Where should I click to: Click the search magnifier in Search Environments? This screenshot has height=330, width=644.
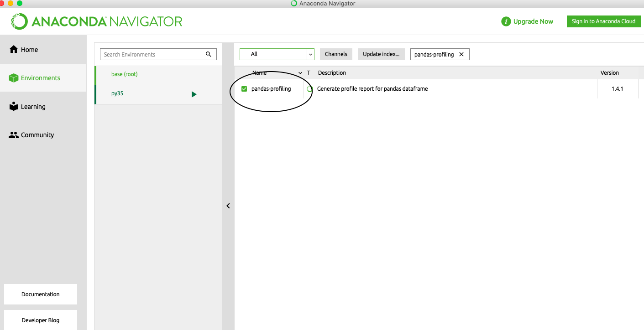(x=209, y=54)
